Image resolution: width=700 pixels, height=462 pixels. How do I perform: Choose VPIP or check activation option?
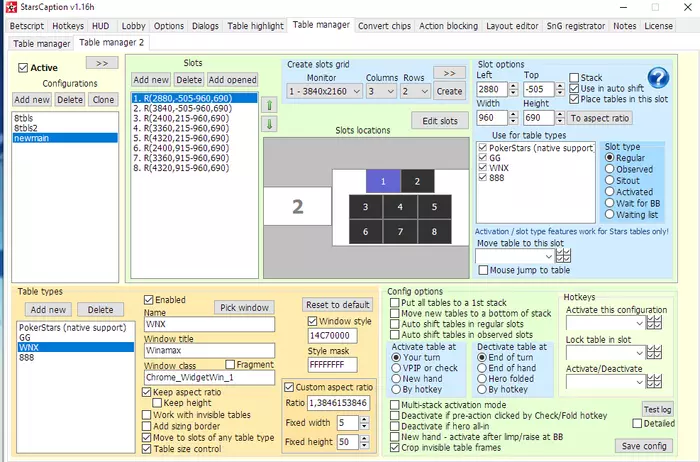[x=396, y=368]
